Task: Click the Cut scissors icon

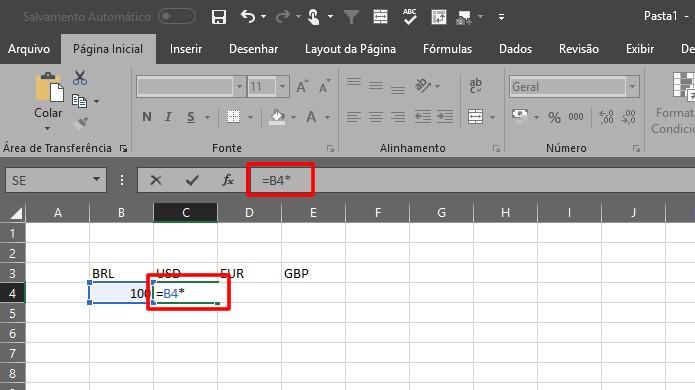Action: [80, 78]
